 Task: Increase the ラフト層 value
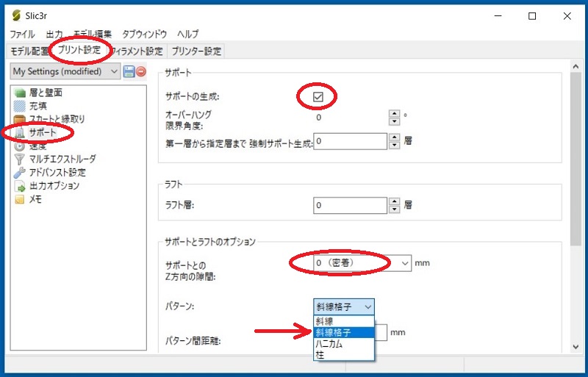(394, 201)
